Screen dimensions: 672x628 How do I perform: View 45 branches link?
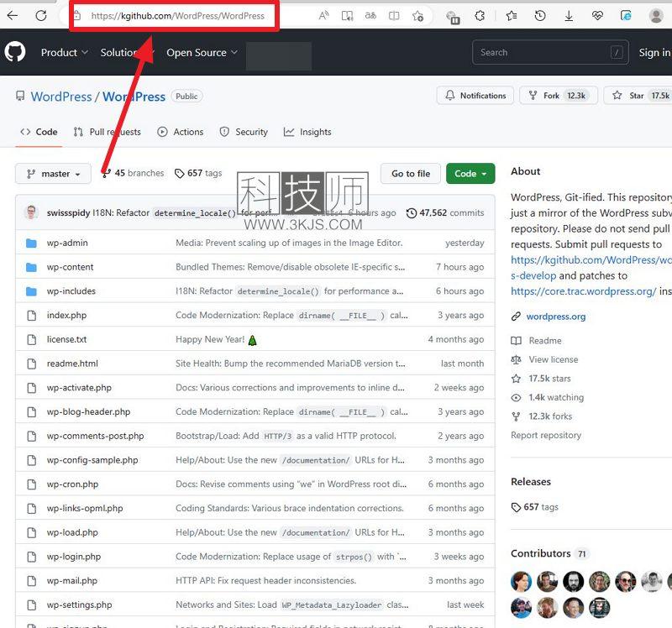[134, 173]
